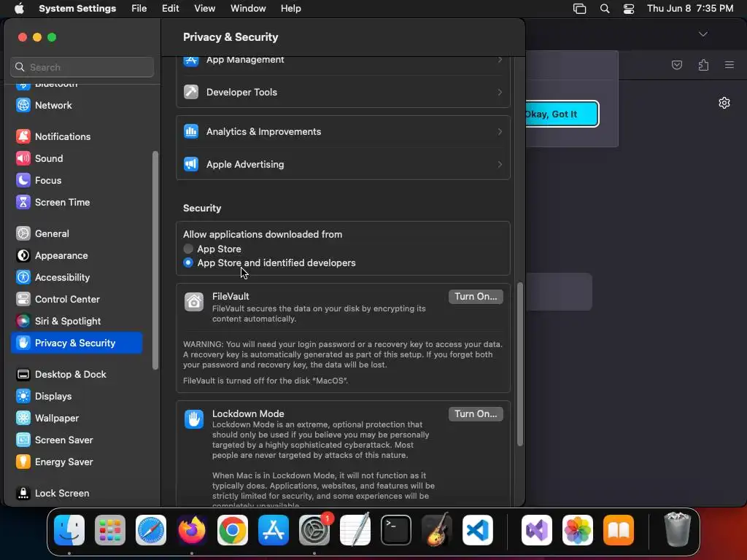Click the sidebar vertical scrollbar
The width and height of the screenshot is (747, 560).
point(155,260)
